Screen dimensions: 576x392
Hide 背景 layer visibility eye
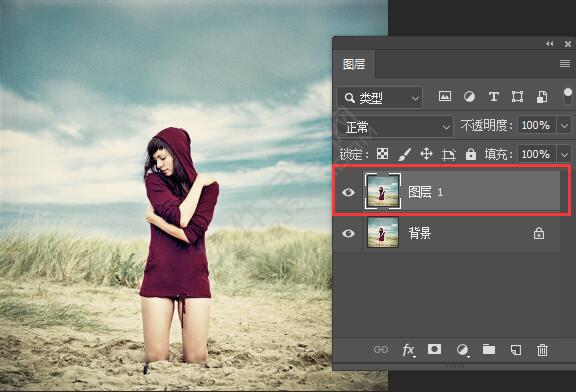pos(348,233)
